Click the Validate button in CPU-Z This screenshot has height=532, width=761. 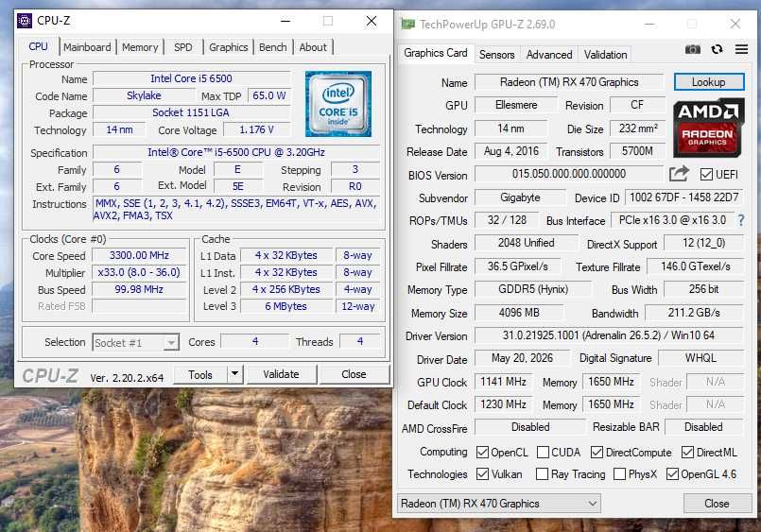click(282, 374)
